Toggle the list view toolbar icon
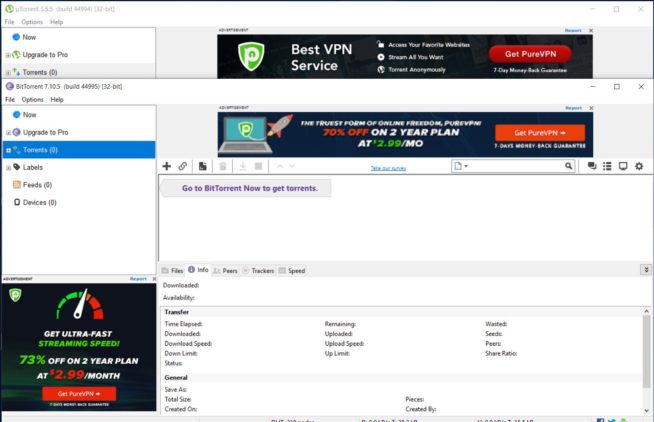The width and height of the screenshot is (654, 422). click(x=607, y=166)
